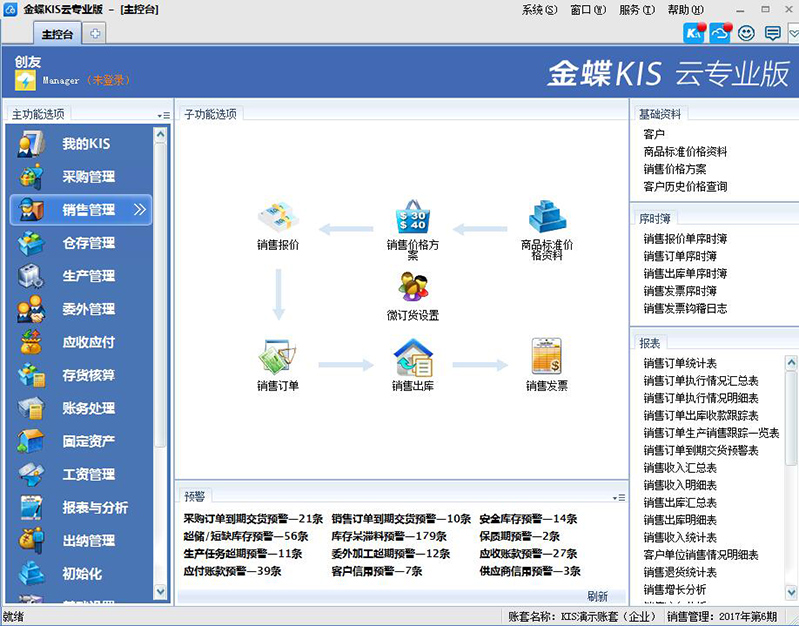Click the 刷新 refresh link
The width and height of the screenshot is (799, 626).
point(597,596)
